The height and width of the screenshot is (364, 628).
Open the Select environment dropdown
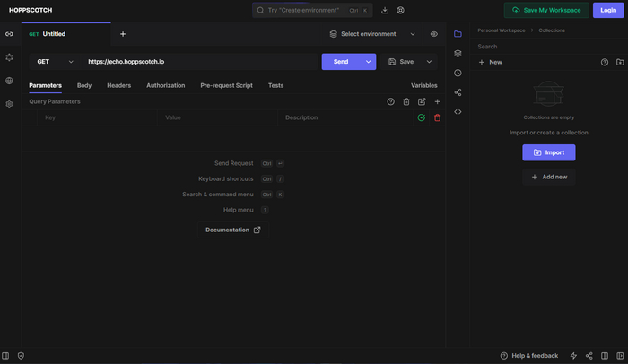371,34
